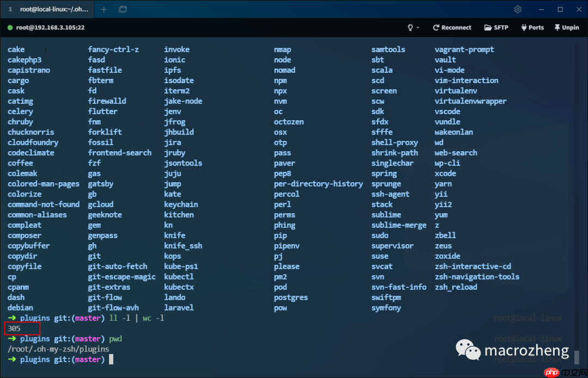
Task: Click the 'git-auto-fetch' plugin name
Action: point(118,267)
